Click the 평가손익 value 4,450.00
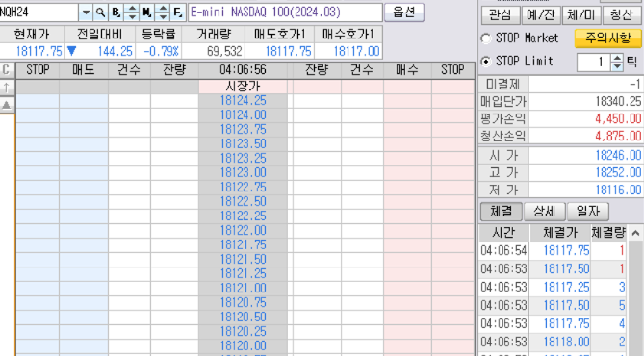 point(618,119)
